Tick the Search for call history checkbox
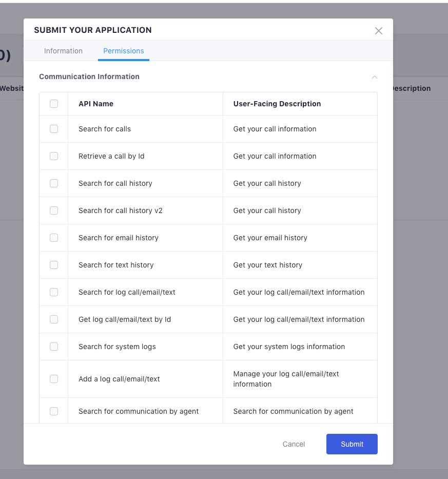The height and width of the screenshot is (479, 448). (x=54, y=183)
